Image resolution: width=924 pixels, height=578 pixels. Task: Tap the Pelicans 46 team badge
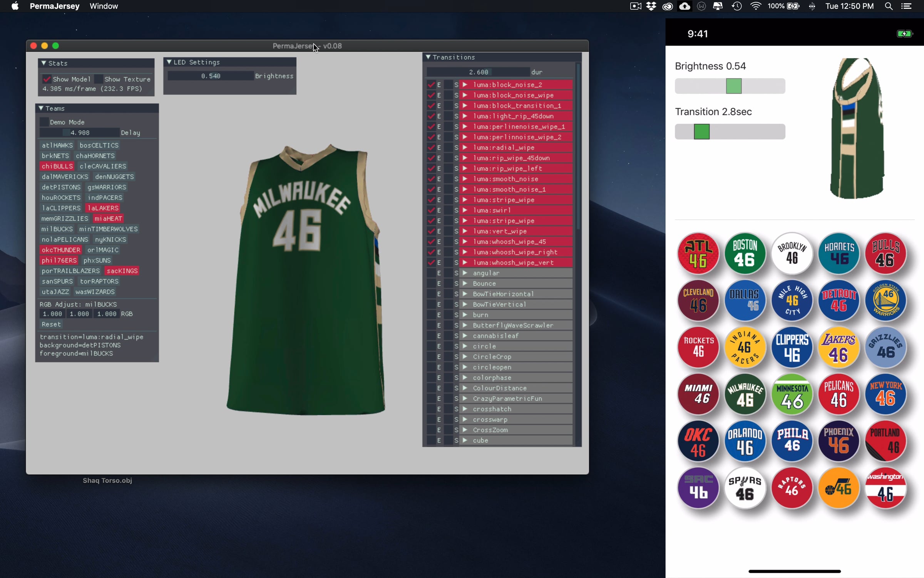point(839,394)
